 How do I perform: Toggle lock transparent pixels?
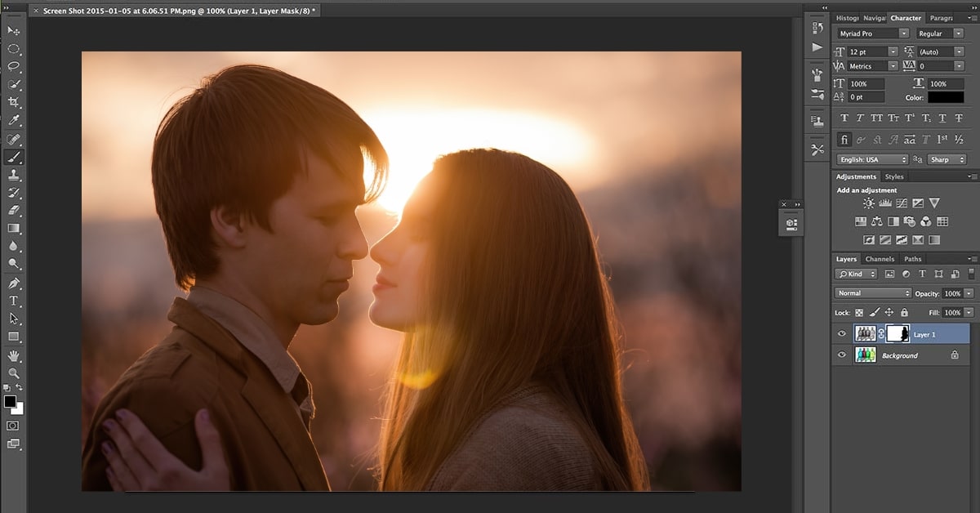[x=859, y=312]
